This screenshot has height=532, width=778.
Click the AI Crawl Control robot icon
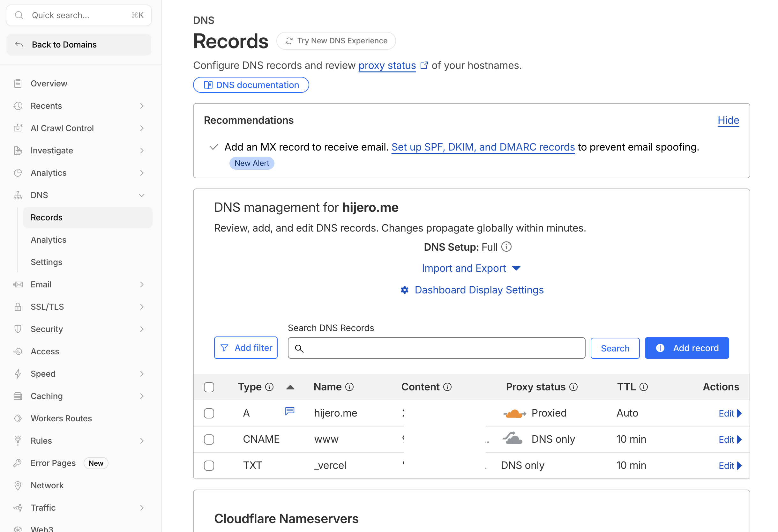tap(18, 128)
